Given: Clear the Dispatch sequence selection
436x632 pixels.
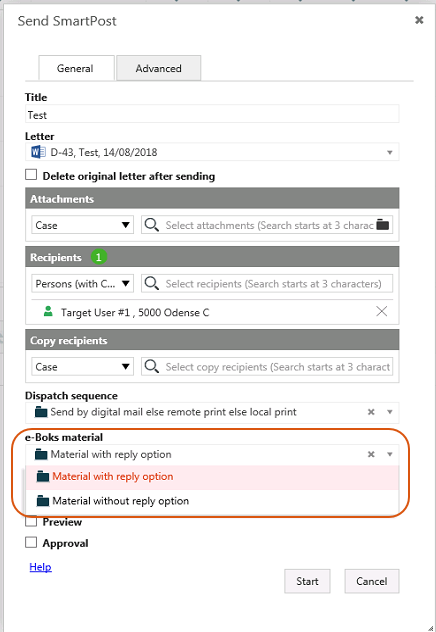Looking at the screenshot, I should 371,412.
